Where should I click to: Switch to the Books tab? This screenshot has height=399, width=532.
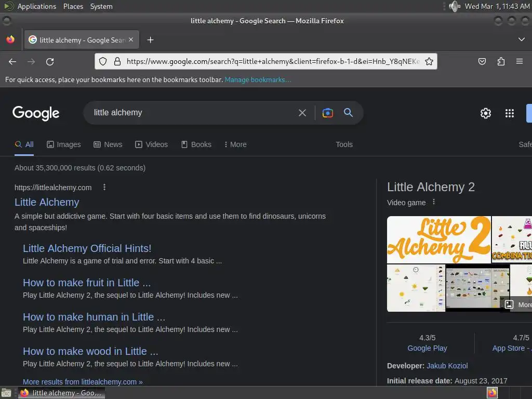pyautogui.click(x=196, y=144)
